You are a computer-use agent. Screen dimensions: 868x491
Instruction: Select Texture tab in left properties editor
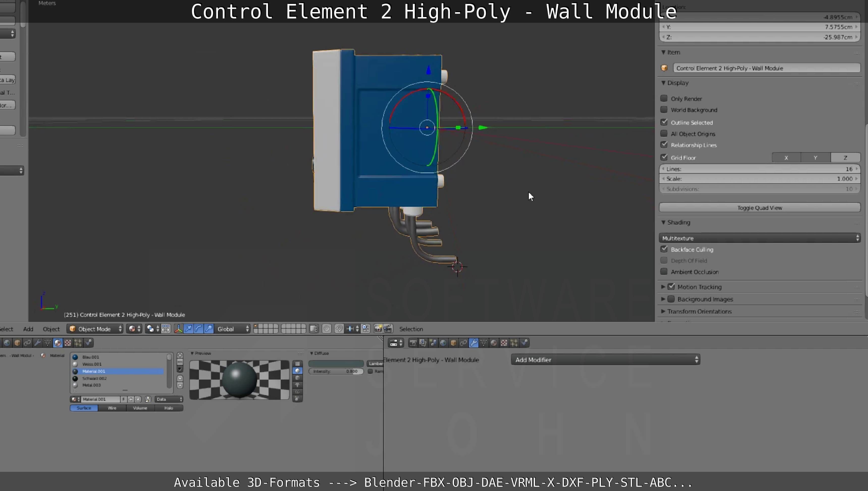tap(68, 343)
